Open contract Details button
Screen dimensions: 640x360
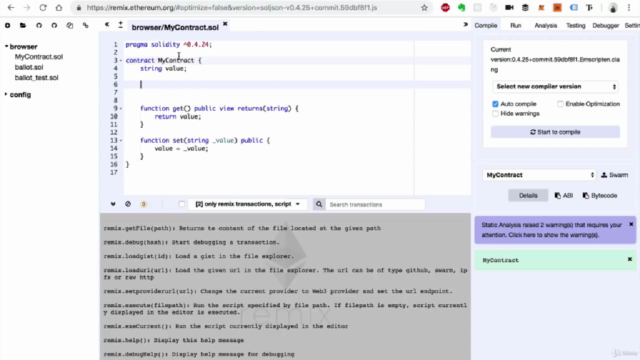(x=528, y=196)
